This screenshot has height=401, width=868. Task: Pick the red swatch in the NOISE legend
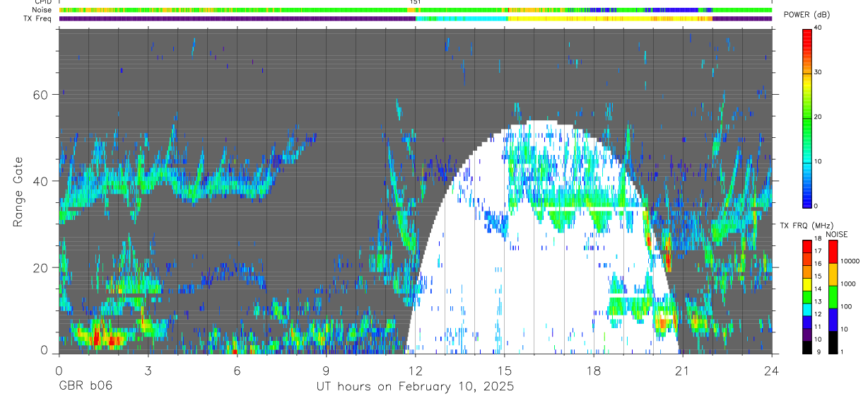(x=832, y=252)
